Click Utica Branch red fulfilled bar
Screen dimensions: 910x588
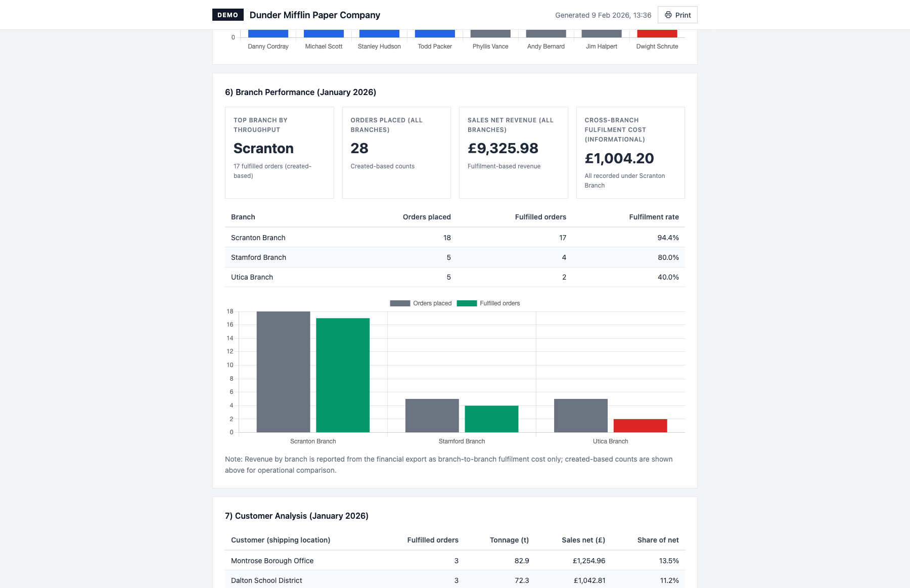click(x=640, y=426)
